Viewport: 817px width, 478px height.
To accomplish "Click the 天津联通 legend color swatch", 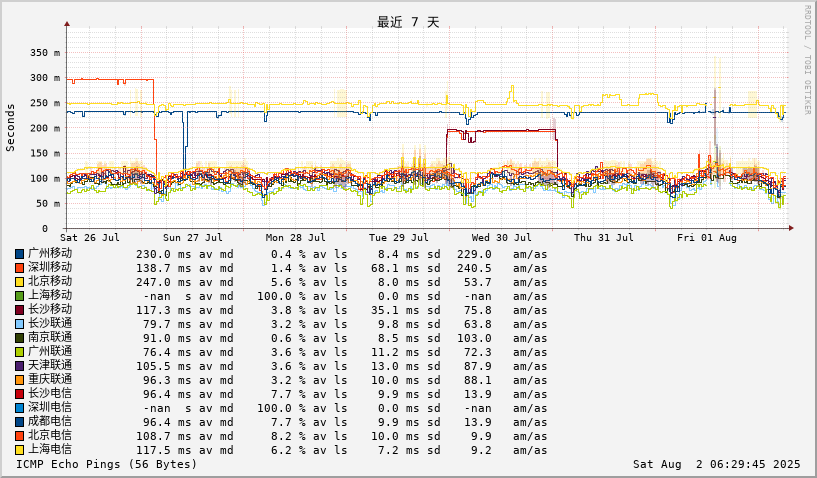I will pos(19,366).
